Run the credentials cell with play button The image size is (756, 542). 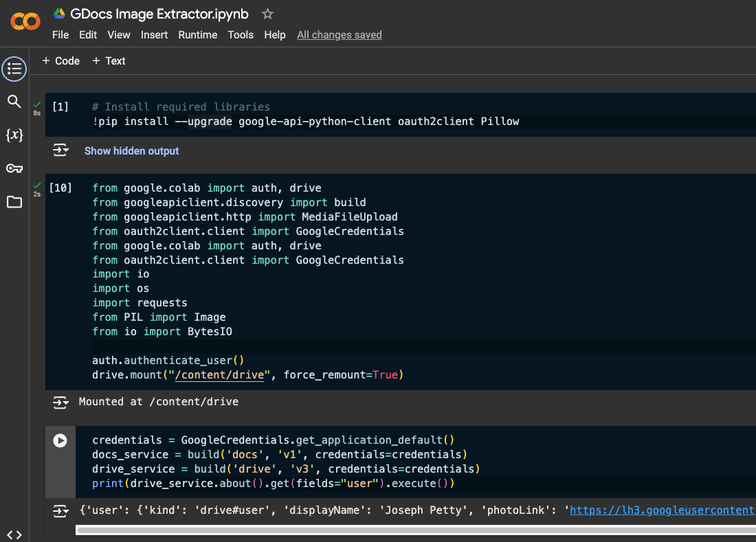click(x=60, y=441)
